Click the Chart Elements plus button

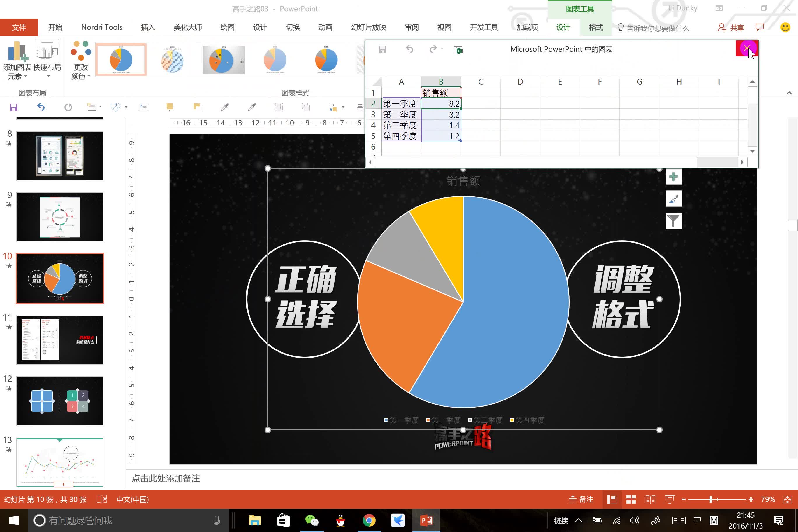pyautogui.click(x=673, y=177)
